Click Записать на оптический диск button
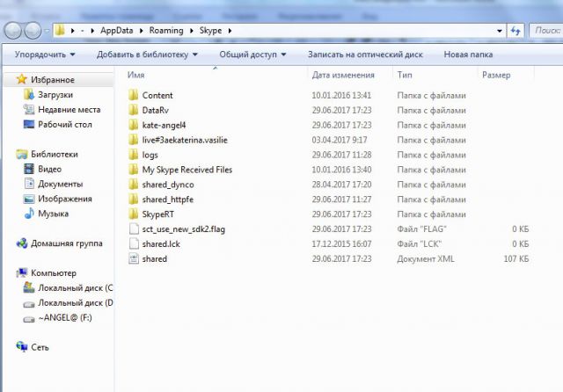Image resolution: width=563 pixels, height=392 pixels. click(365, 54)
